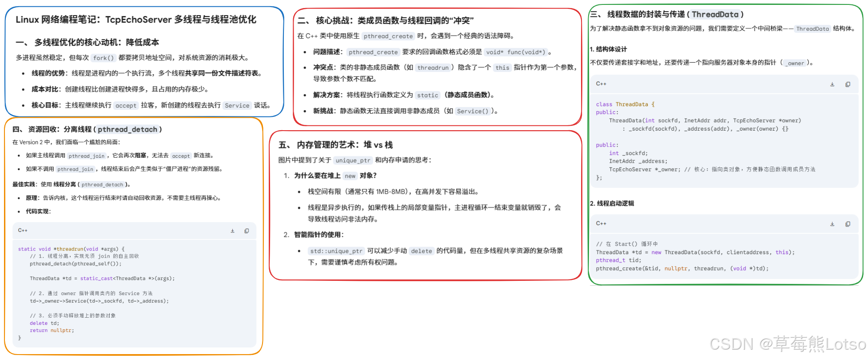Click the fork() inline code
868x359 pixels.
tap(104, 58)
